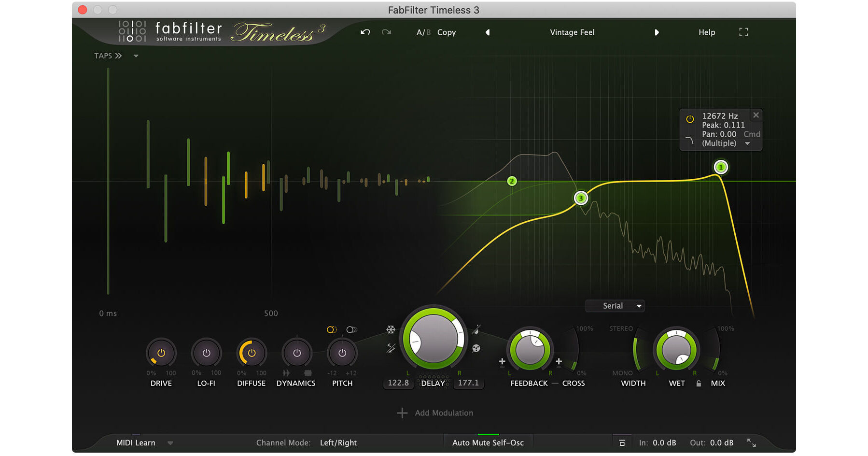Click the Help button
This screenshot has height=456, width=868.
(706, 32)
